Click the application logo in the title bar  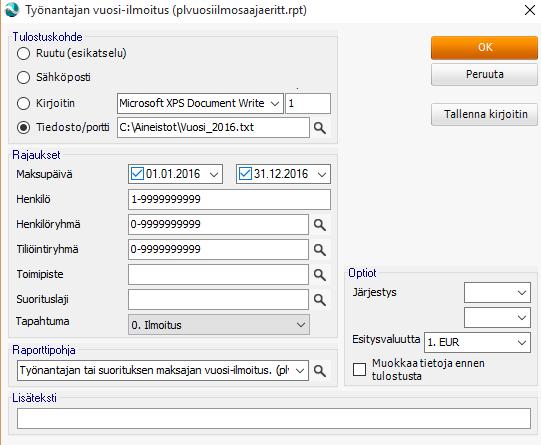pos(12,10)
